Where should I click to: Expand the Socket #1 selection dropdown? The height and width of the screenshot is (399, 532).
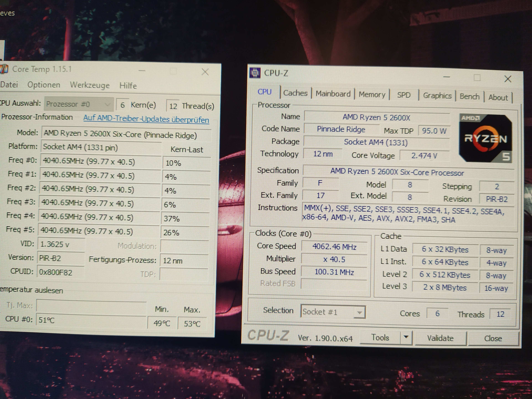pos(359,312)
